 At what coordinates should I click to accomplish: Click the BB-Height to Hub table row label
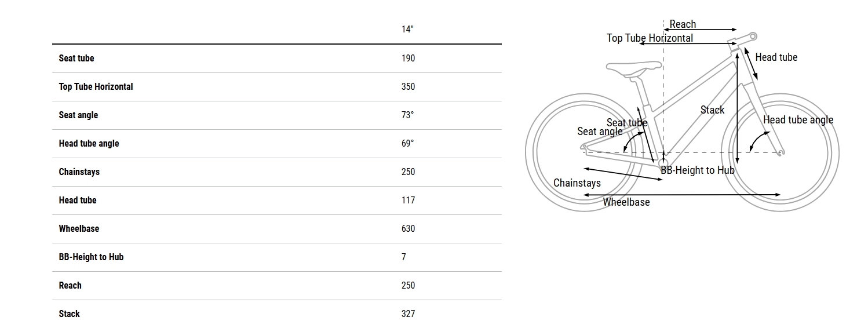[91, 257]
